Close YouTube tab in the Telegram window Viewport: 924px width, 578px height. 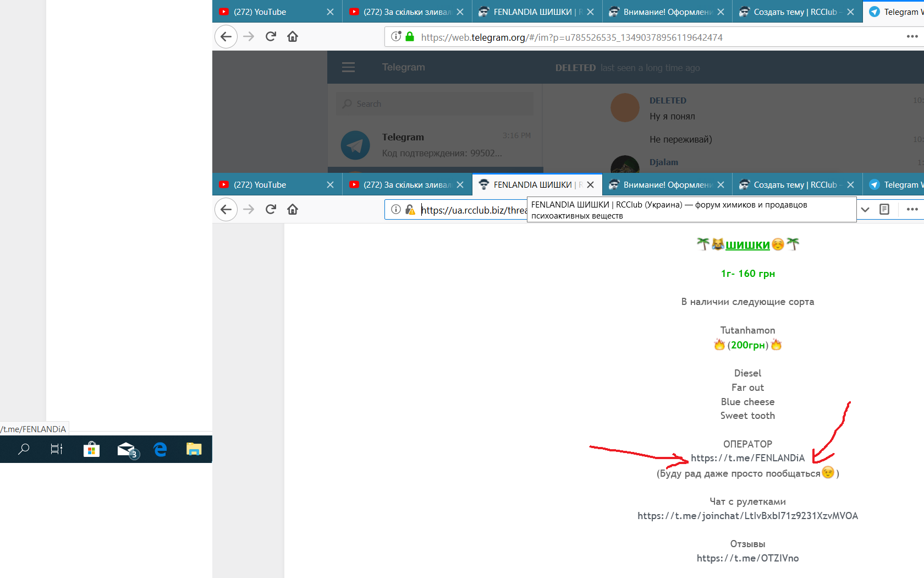click(x=330, y=12)
